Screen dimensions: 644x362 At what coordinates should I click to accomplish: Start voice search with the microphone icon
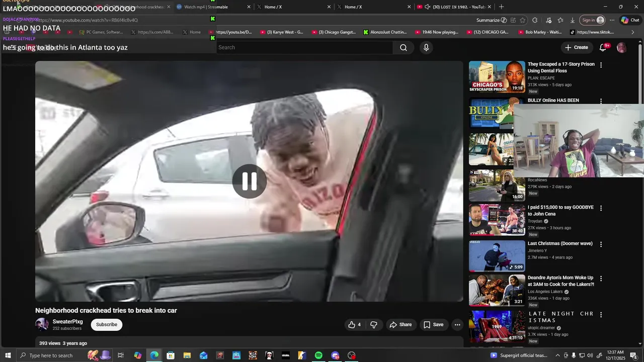click(x=426, y=47)
